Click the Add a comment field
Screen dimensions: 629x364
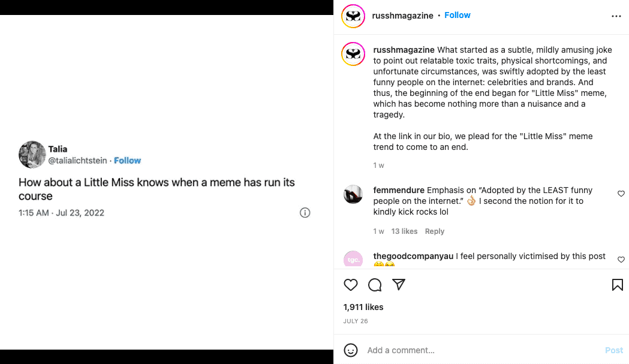480,350
